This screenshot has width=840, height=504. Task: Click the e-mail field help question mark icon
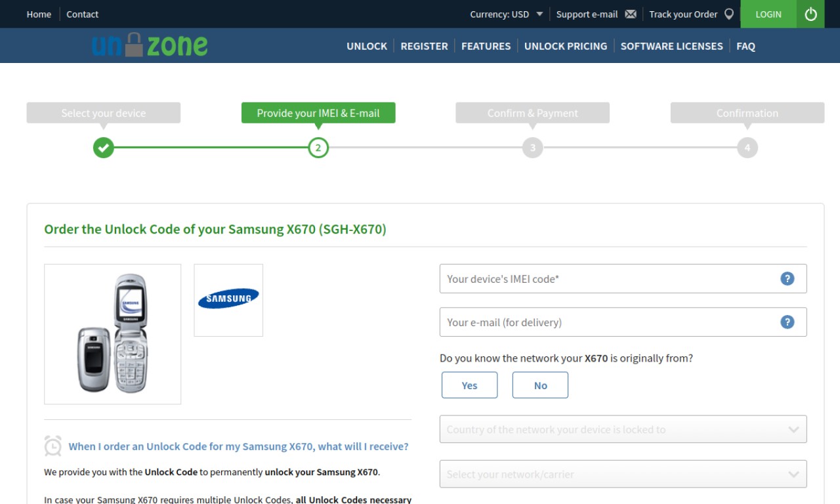[787, 322]
